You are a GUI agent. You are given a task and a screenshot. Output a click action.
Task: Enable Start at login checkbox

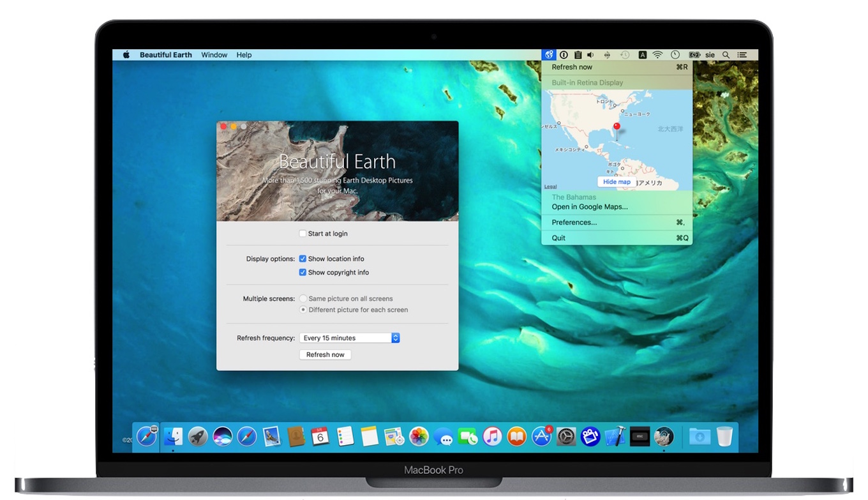click(303, 234)
